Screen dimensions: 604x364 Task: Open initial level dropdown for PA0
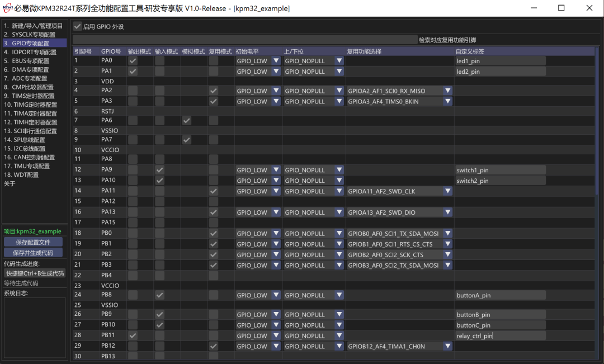(258, 61)
